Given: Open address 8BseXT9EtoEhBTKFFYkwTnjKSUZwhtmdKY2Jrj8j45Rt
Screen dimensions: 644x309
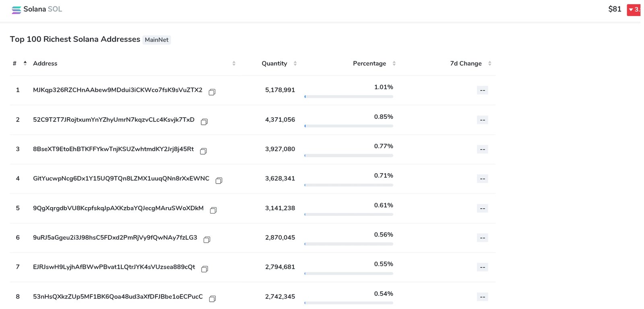Looking at the screenshot, I should click(x=113, y=149).
